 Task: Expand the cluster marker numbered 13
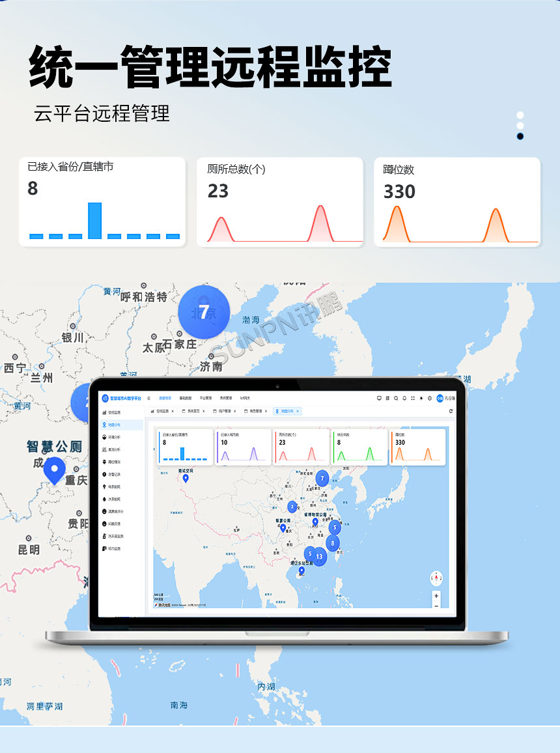319,557
